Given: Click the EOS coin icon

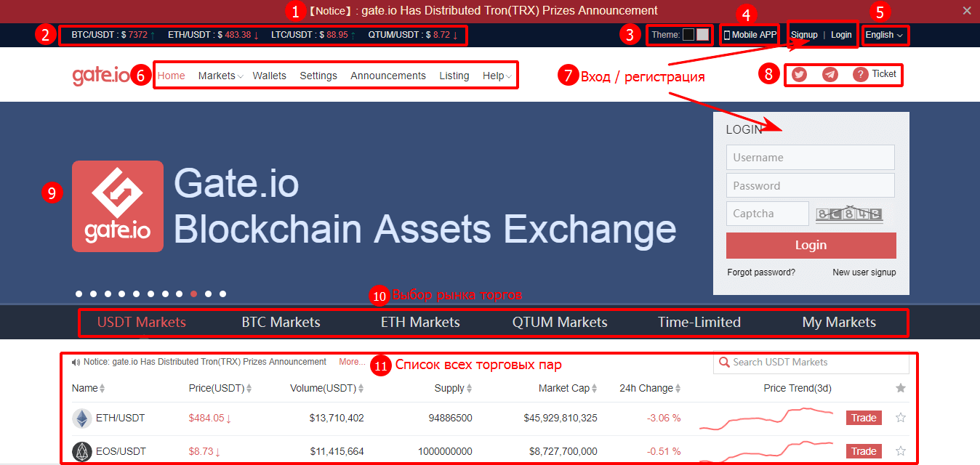Looking at the screenshot, I should pos(81,451).
